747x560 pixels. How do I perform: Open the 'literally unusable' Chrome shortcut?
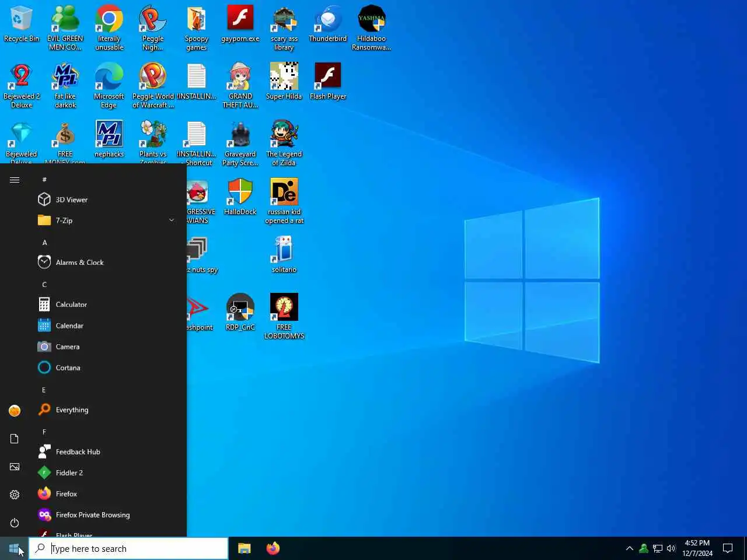[x=109, y=28]
